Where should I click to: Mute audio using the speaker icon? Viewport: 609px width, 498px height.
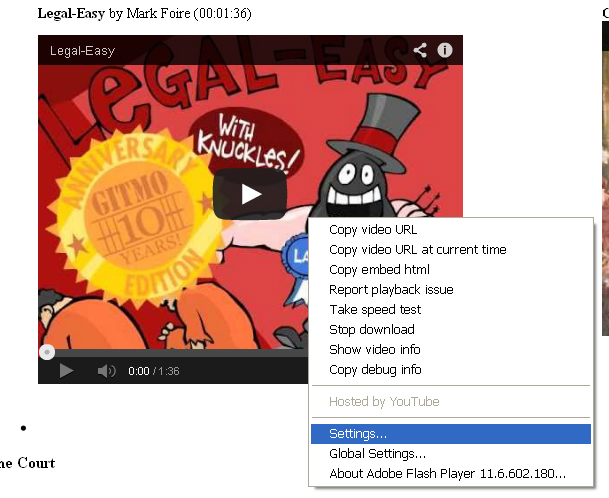(106, 371)
